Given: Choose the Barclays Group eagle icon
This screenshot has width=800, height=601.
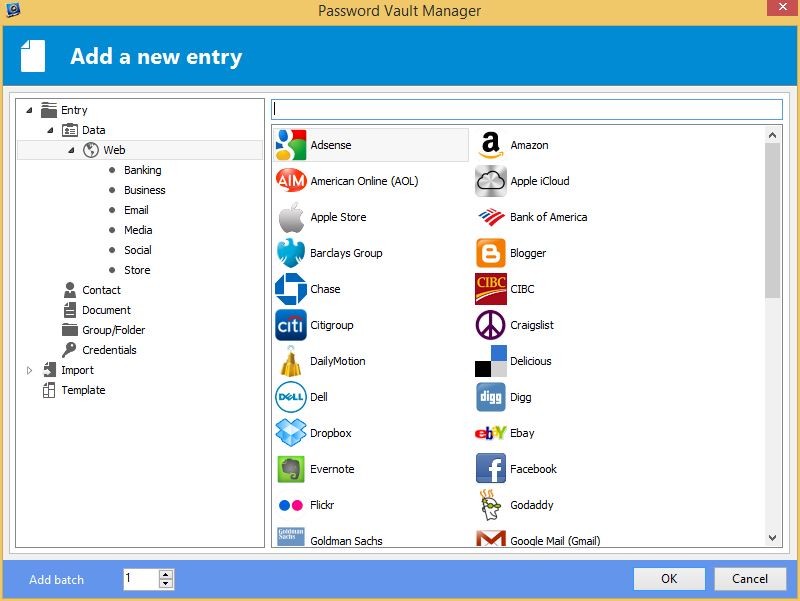Looking at the screenshot, I should coord(291,253).
